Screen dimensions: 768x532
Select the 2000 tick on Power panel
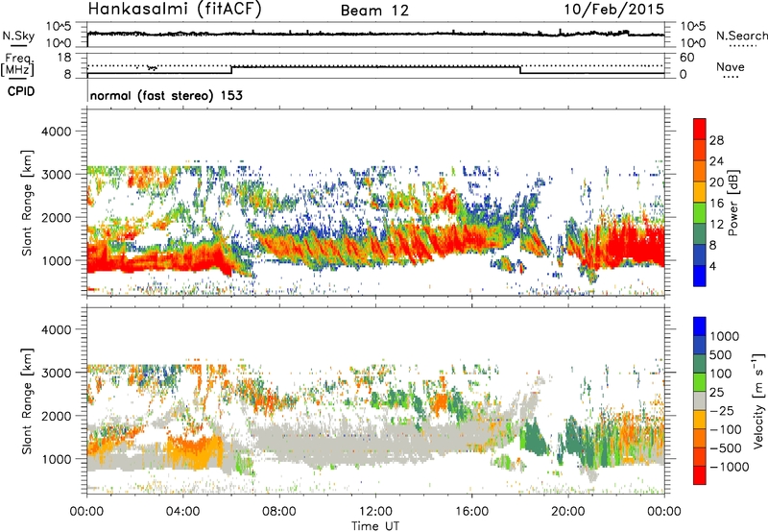(57, 217)
